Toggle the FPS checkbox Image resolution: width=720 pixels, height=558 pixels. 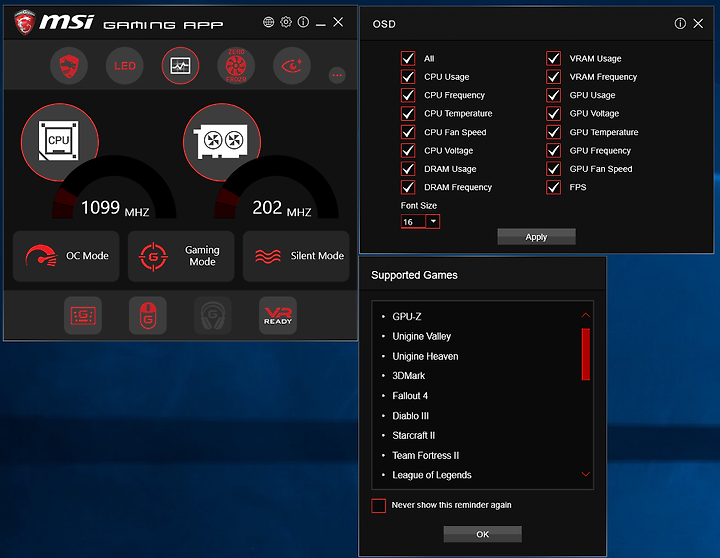coord(553,187)
